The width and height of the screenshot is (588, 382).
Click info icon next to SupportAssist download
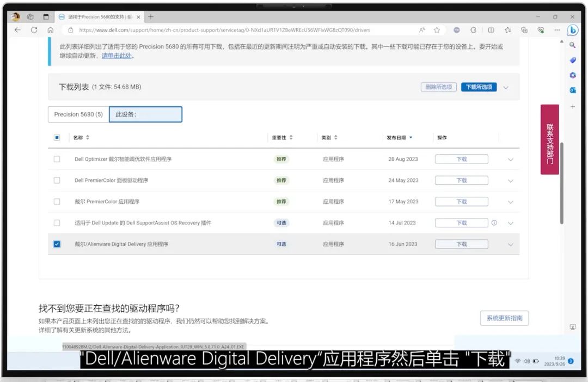click(x=494, y=222)
